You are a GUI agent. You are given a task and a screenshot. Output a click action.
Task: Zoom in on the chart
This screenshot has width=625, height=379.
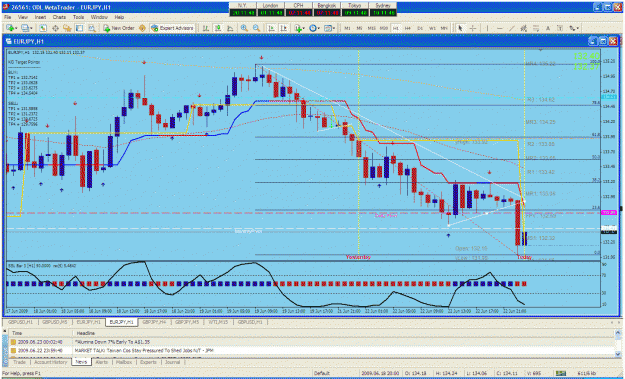(244, 28)
